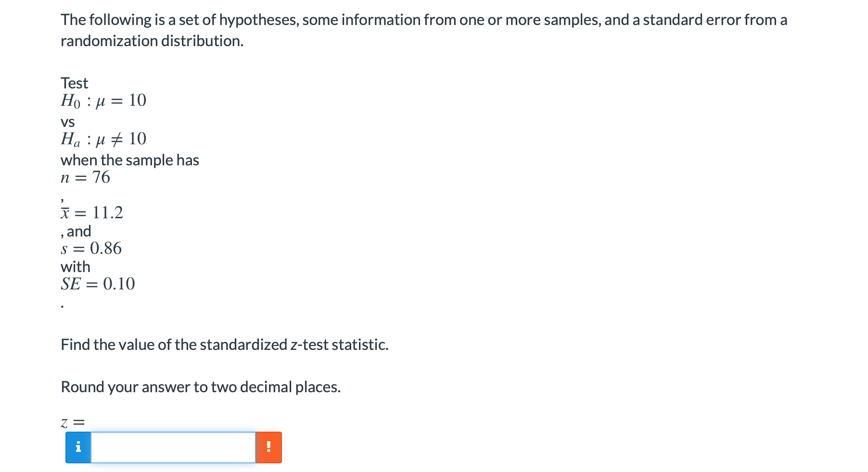The image size is (868, 472).
Task: Click the SE = 0.10 standard error line
Action: (97, 284)
